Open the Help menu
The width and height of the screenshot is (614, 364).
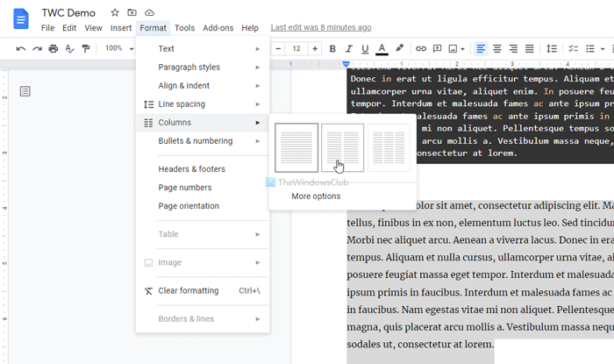tap(250, 28)
